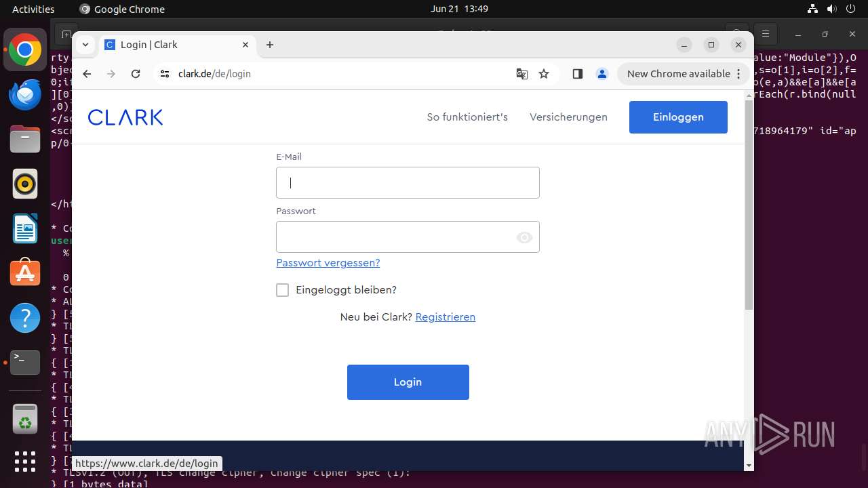
Task: Show Applications grid
Action: 25,462
